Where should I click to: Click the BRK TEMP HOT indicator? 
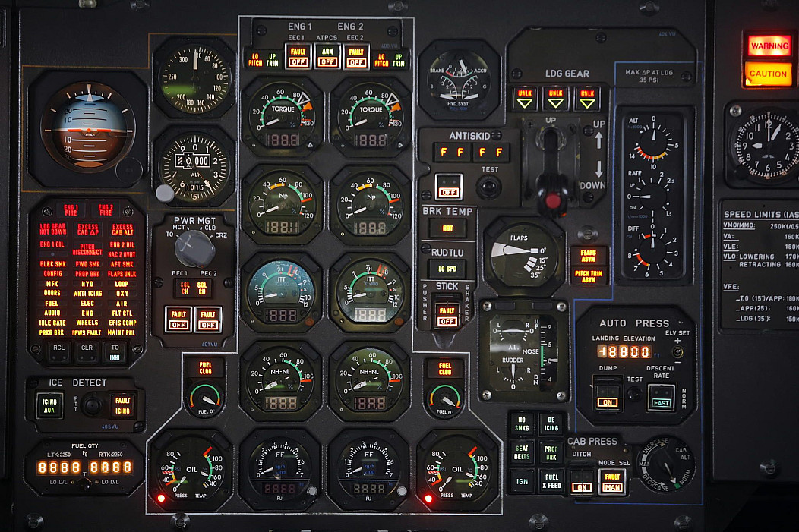pyautogui.click(x=447, y=227)
